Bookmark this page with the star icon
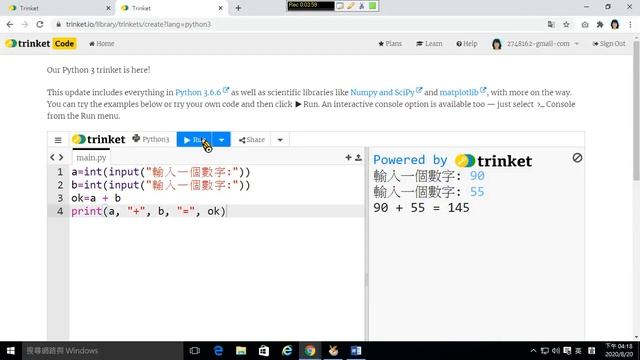The width and height of the screenshot is (640, 360). [566, 24]
